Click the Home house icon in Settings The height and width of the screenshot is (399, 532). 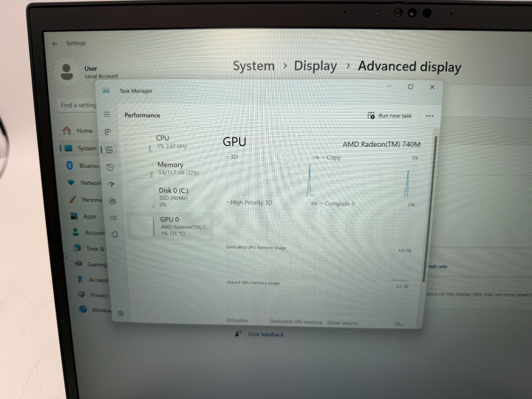[x=67, y=130]
